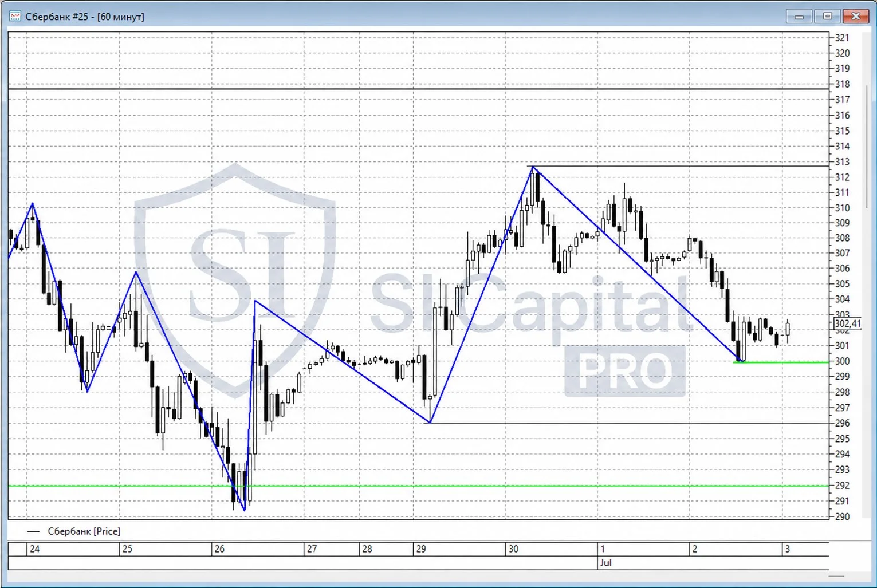The height and width of the screenshot is (588, 877).
Task: Click date label 3 on the time axis
Action: pos(787,548)
